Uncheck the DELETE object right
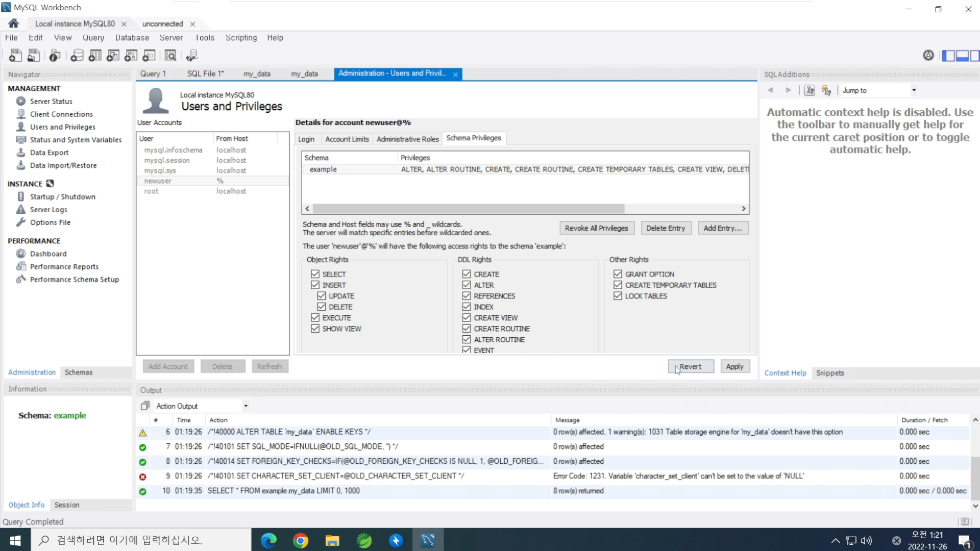This screenshot has width=980, height=551. pos(322,307)
